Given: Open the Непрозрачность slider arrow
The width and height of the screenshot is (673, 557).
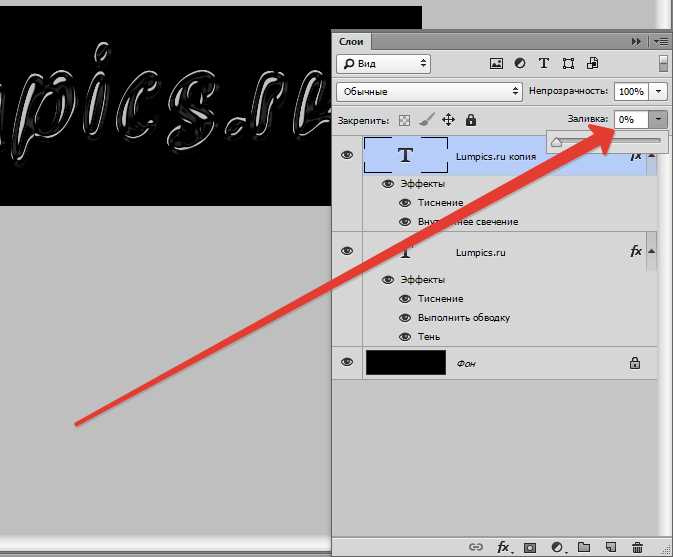Looking at the screenshot, I should click(x=658, y=91).
